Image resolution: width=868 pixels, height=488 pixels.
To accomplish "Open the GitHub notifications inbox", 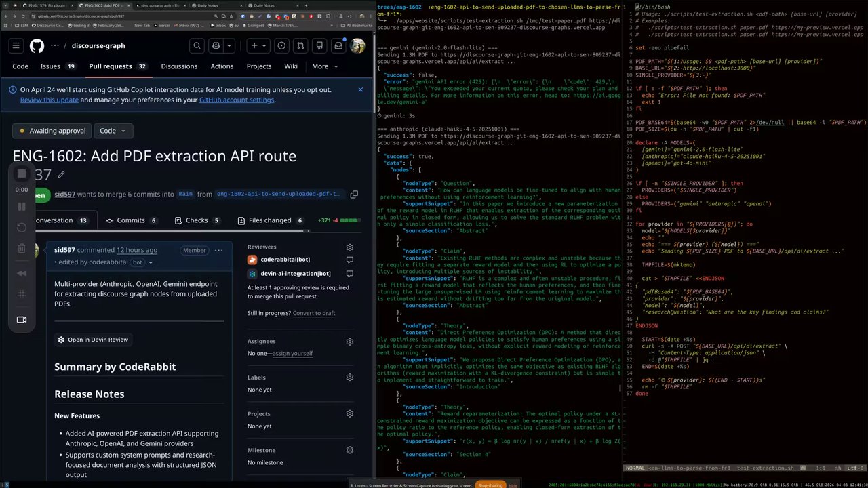I will coord(338,46).
